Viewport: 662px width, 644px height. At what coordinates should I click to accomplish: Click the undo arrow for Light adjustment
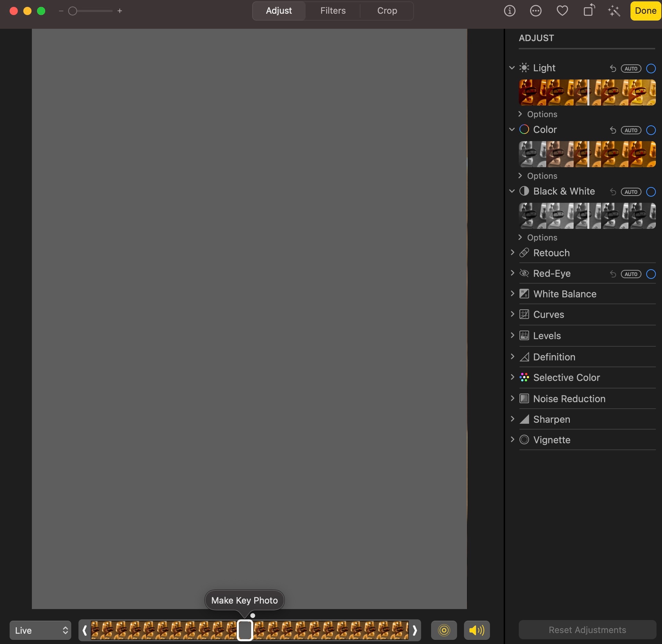click(x=613, y=69)
